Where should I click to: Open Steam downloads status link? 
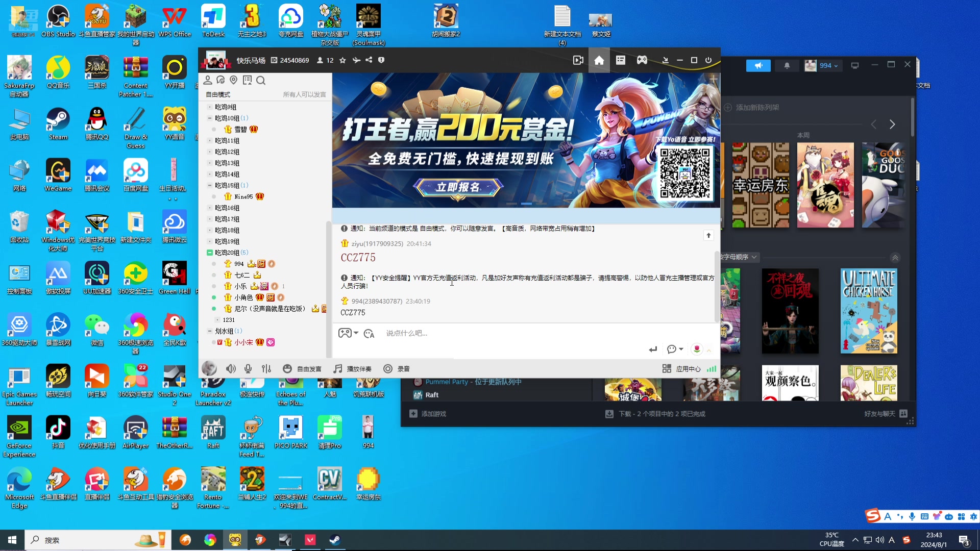[655, 414]
